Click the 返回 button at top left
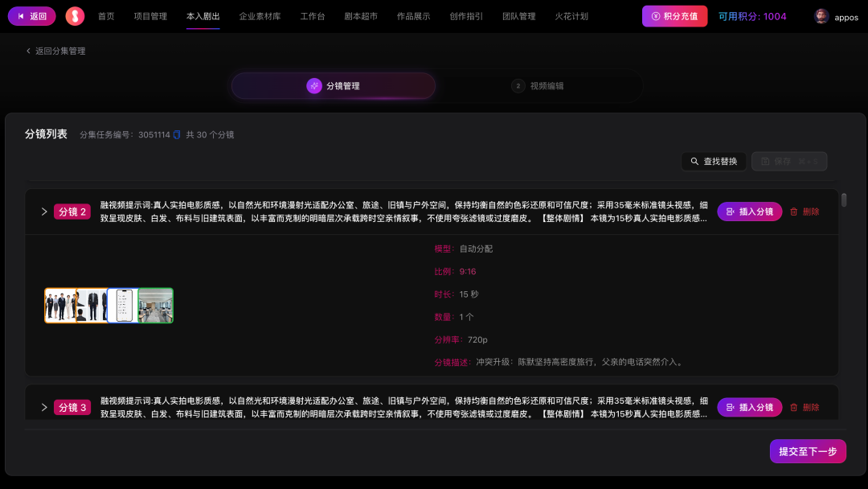The height and width of the screenshot is (489, 868). (x=31, y=16)
